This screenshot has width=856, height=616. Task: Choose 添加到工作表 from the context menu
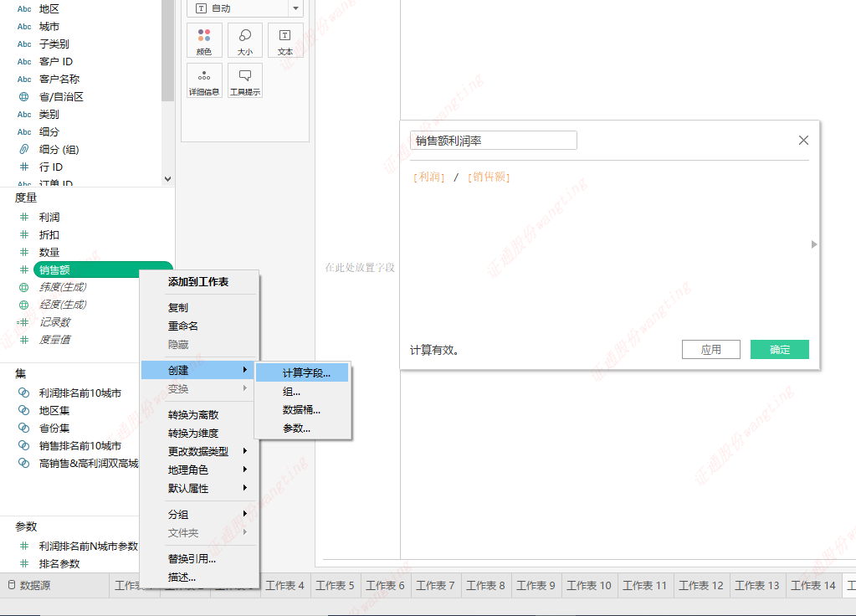[x=200, y=282]
